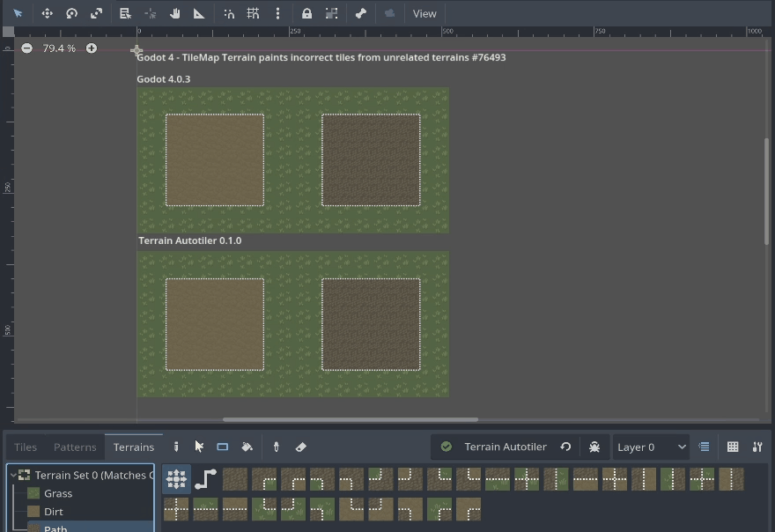775x532 pixels.
Task: Group the selected node's children
Action: pos(332,13)
